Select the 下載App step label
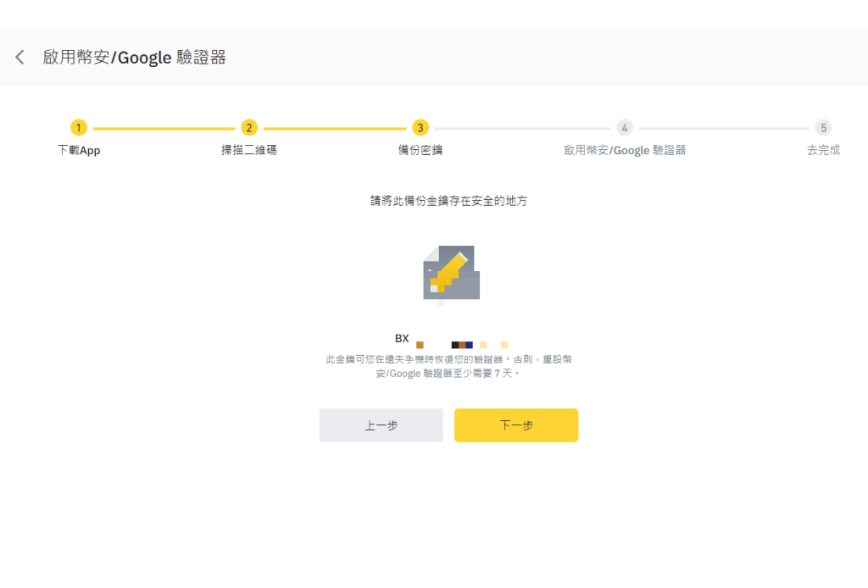Screen dimensions: 868x588 (x=79, y=150)
